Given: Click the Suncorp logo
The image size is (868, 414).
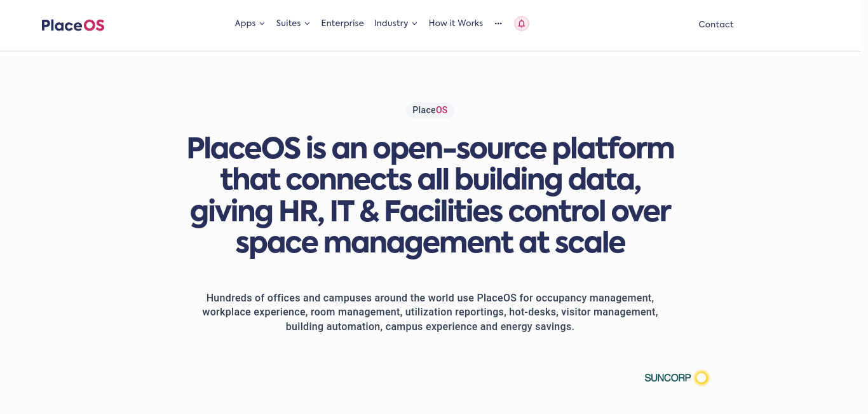Looking at the screenshot, I should (x=677, y=378).
